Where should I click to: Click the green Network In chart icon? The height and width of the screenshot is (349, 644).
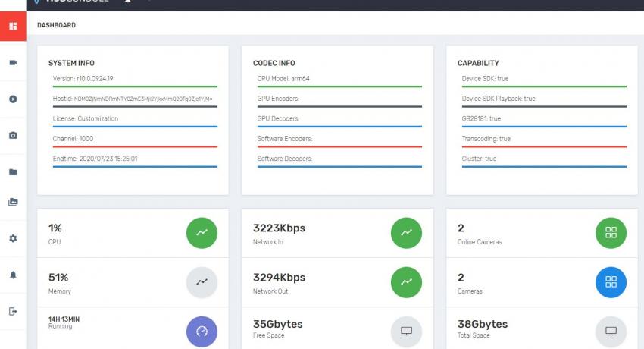(x=406, y=233)
